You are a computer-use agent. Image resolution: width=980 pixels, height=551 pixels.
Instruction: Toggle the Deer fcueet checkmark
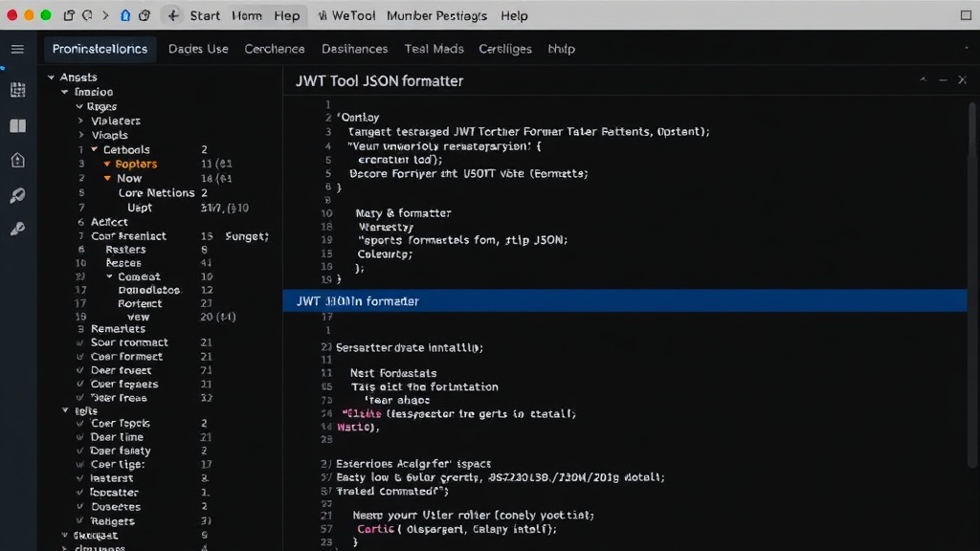click(80, 370)
